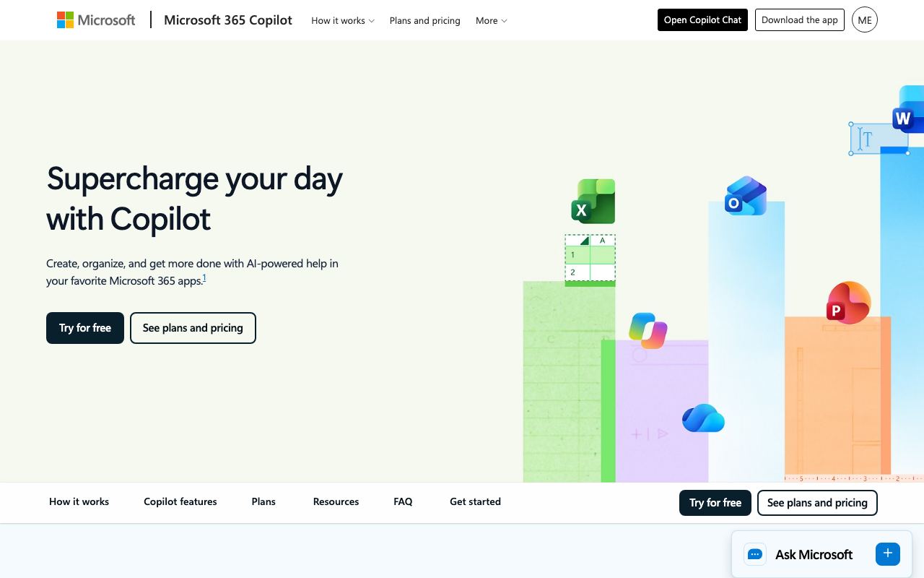Click the OneDrive cloud icon
The height and width of the screenshot is (578, 924).
tap(703, 418)
